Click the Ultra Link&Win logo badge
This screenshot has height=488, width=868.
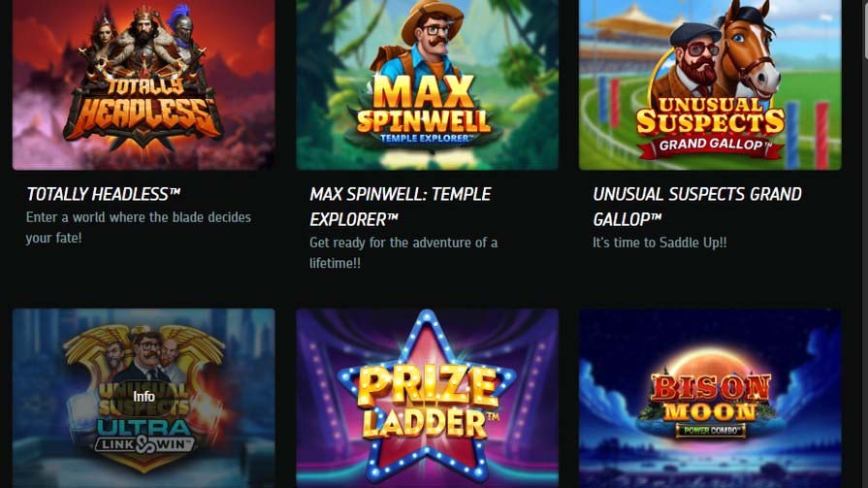click(144, 436)
